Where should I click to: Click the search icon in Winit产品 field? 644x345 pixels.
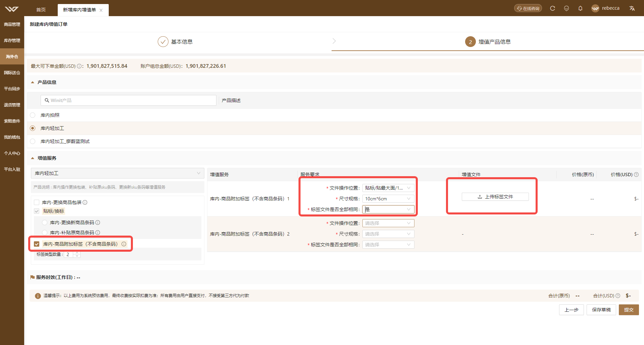pos(47,100)
